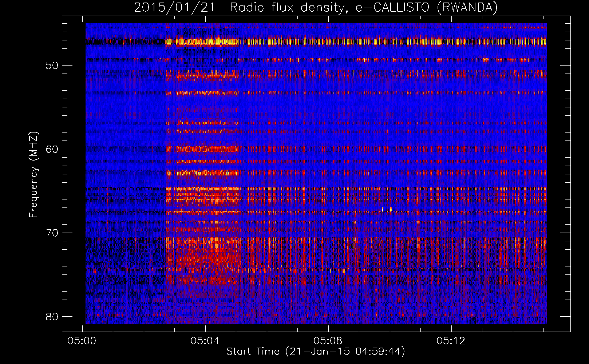Image resolution: width=589 pixels, height=364 pixels.
Task: Click the 50 frequency tick label
Action: pos(52,66)
